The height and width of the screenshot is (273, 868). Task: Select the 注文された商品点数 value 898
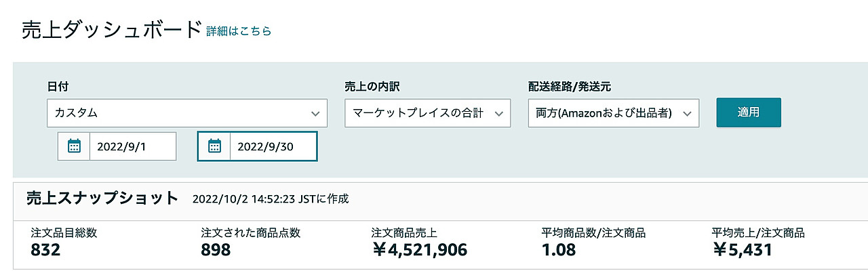point(216,250)
